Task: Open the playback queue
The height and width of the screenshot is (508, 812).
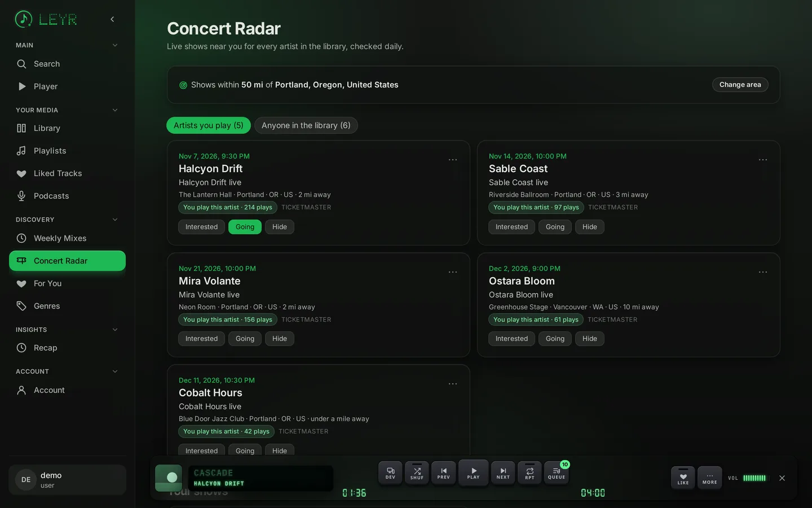Action: pos(557,473)
